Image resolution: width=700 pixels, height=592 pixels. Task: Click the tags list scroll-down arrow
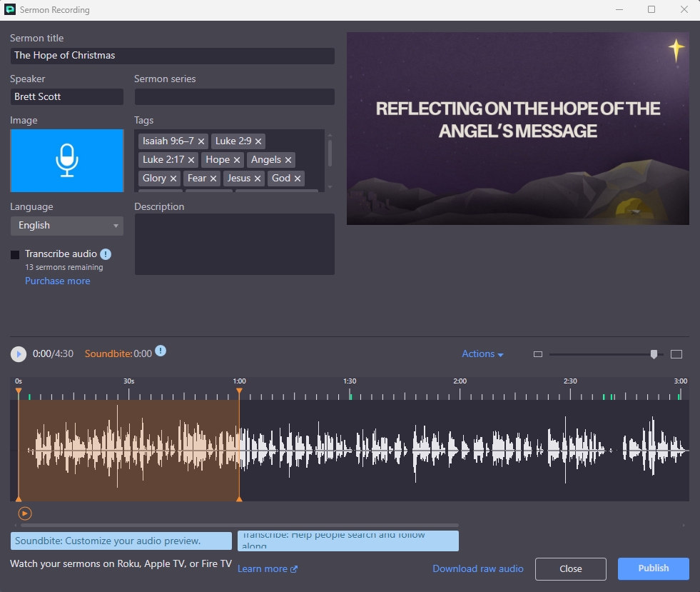pos(330,187)
